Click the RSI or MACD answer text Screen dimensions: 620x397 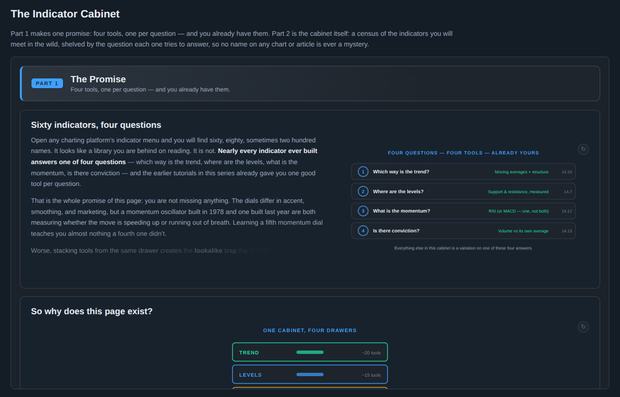click(518, 211)
